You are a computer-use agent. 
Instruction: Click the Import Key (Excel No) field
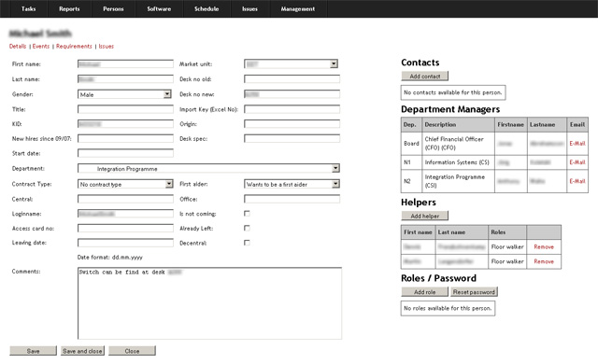click(x=292, y=109)
